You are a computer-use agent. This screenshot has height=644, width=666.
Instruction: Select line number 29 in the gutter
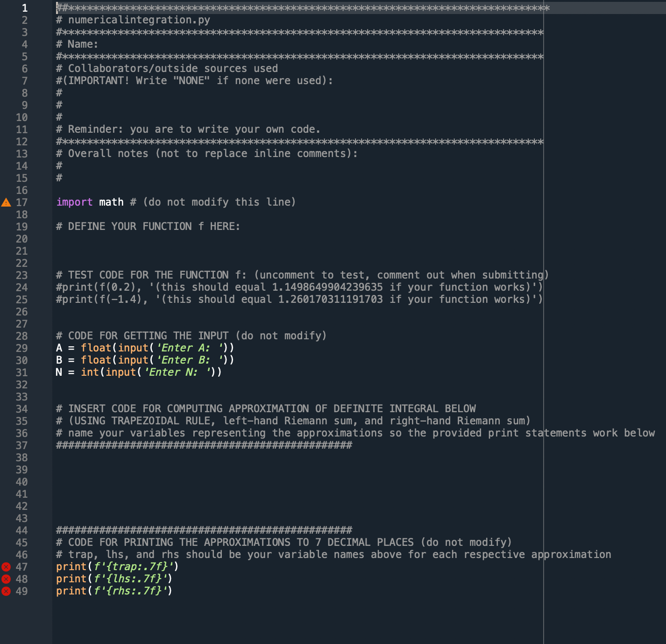[21, 348]
